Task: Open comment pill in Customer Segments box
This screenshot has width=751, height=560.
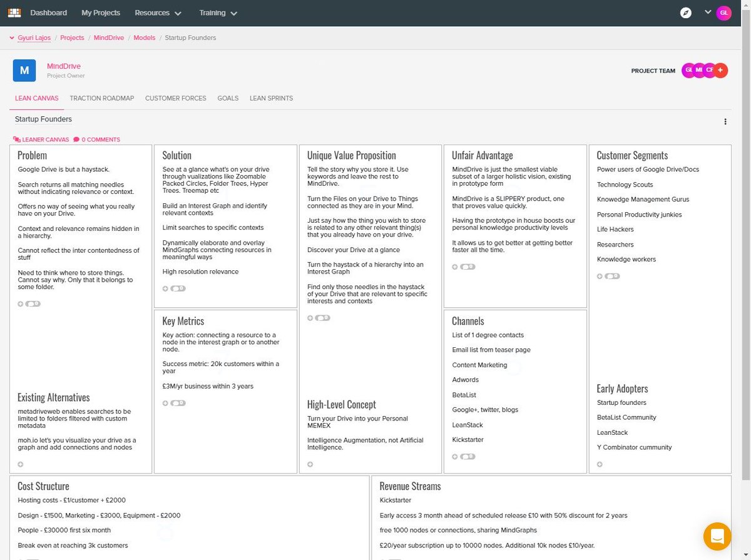Action: pos(613,277)
